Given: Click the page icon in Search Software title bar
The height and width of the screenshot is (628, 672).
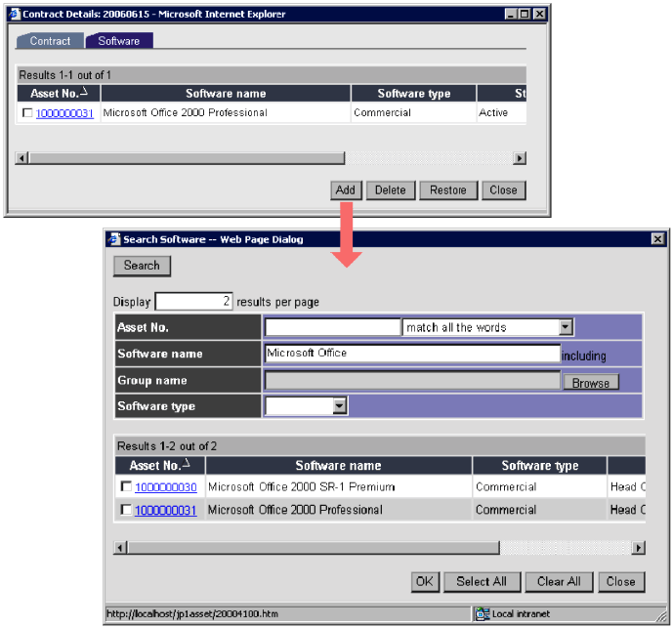Looking at the screenshot, I should 114,238.
